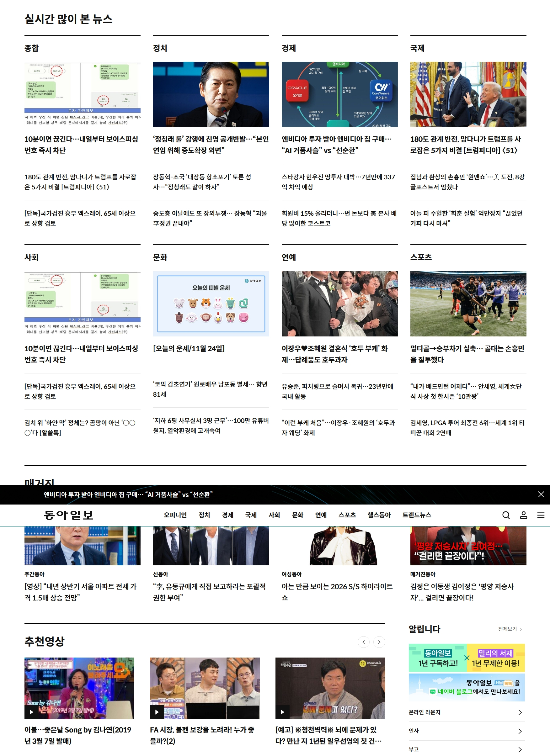Close the black headline ticker bar
The width and height of the screenshot is (550, 756).
(541, 494)
